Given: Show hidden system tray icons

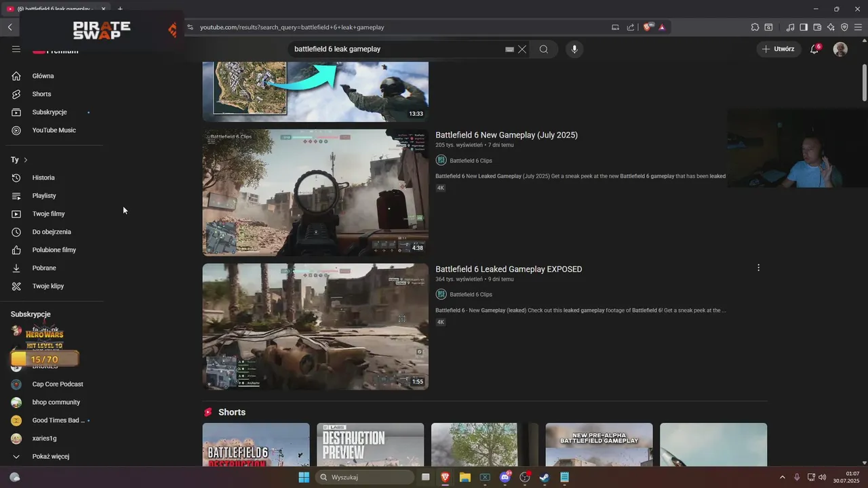Looking at the screenshot, I should click(783, 477).
